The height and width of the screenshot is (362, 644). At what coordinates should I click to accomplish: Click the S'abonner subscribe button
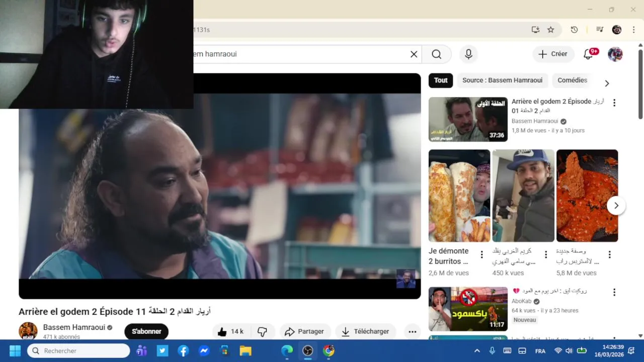pos(146,332)
